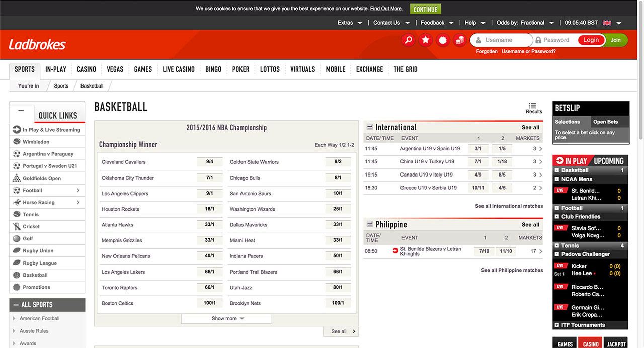This screenshot has height=348, width=644.
Task: Open The Grid navigation tab
Action: [x=406, y=69]
